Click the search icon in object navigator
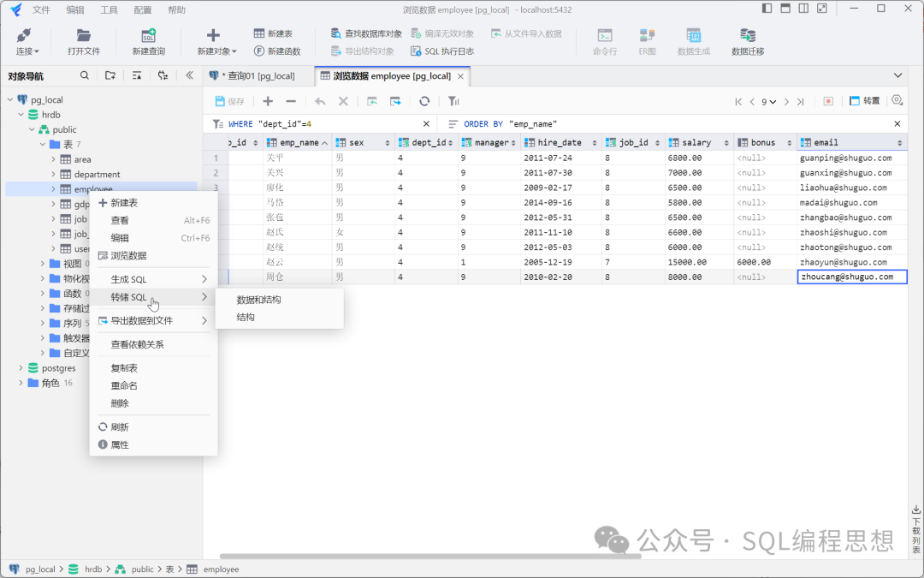 [x=84, y=75]
